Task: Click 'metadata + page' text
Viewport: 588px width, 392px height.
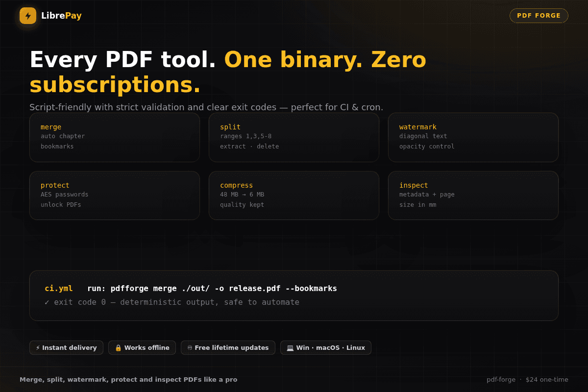Action: pos(427,195)
